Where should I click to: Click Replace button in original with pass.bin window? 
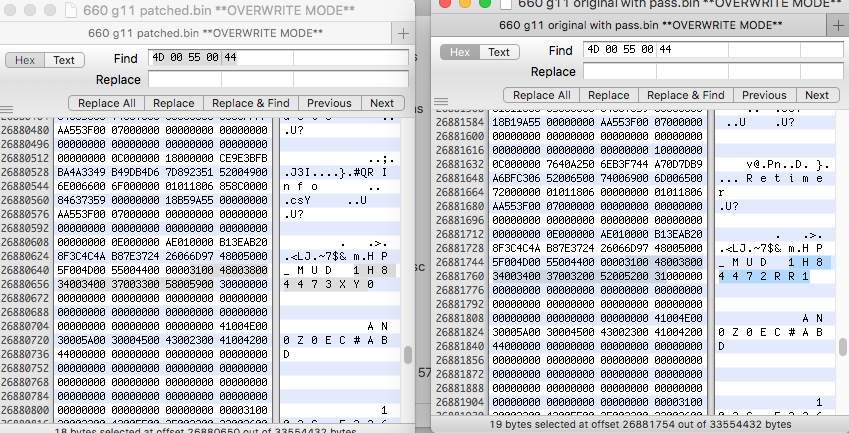[609, 95]
